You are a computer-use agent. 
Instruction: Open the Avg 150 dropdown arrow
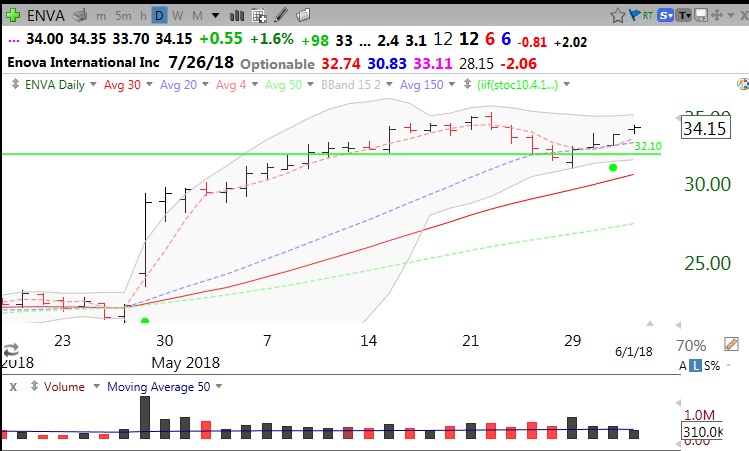452,85
